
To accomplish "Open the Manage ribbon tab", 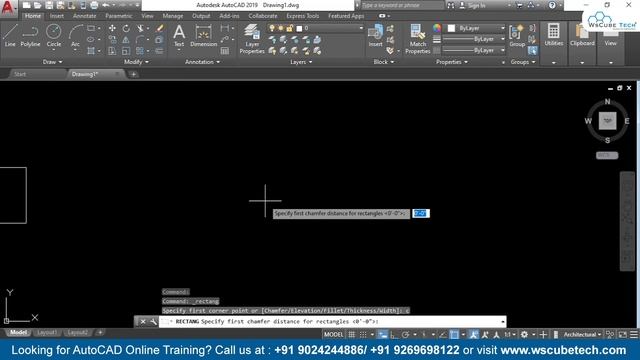I will click(173, 16).
